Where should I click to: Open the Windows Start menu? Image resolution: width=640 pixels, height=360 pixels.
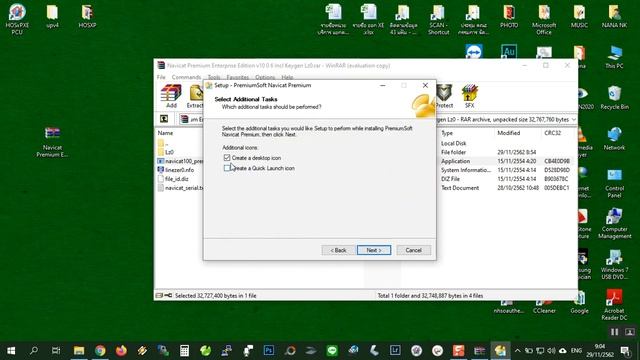11,351
